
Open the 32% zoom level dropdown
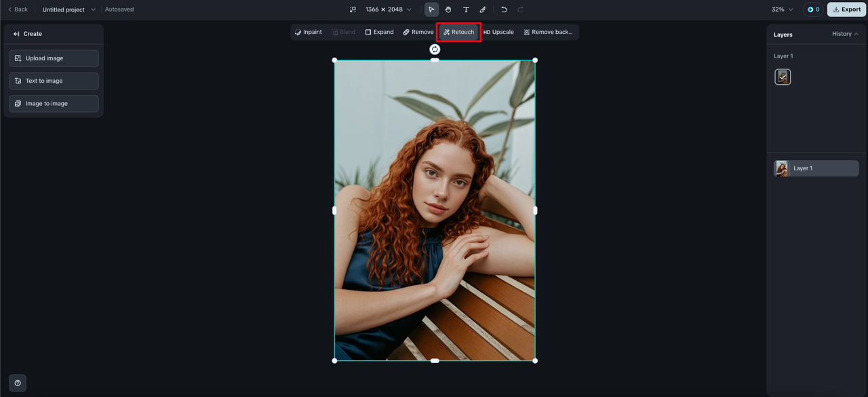pos(782,10)
